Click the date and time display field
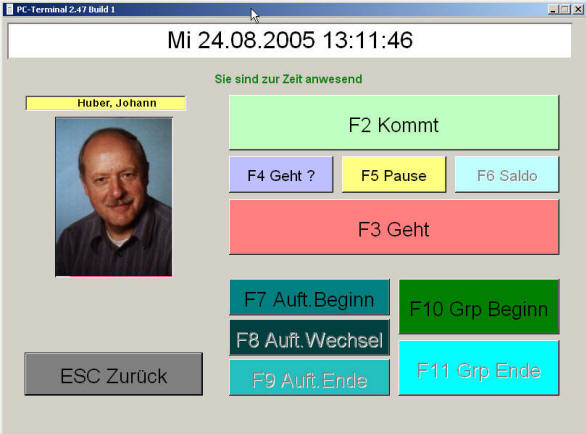Screen dimensions: 586x434 tap(290, 40)
